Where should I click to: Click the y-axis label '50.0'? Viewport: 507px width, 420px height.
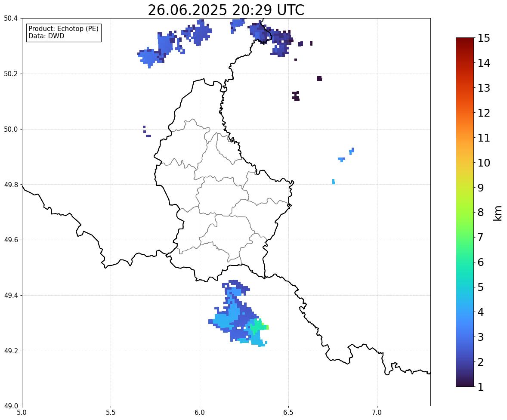(x=11, y=130)
